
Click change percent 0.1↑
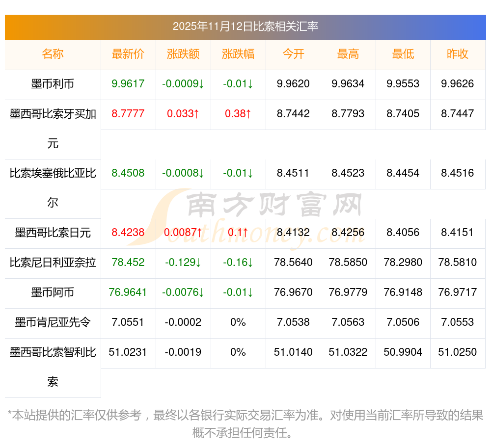click(238, 233)
